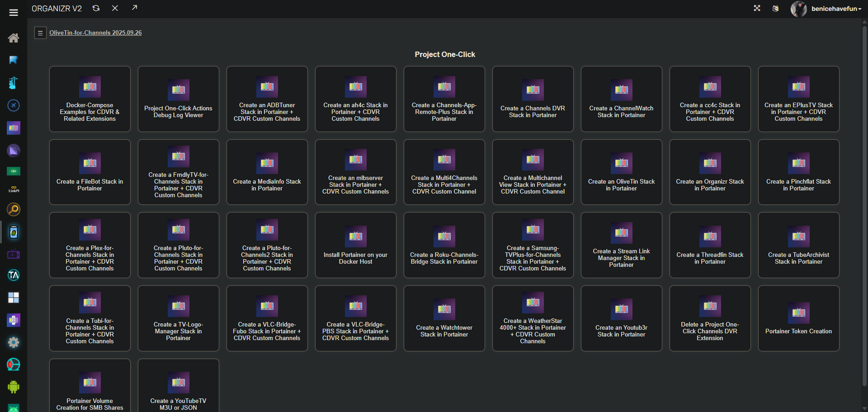This screenshot has width=868, height=412.
Task: Open current tab in new window
Action: coord(134,8)
